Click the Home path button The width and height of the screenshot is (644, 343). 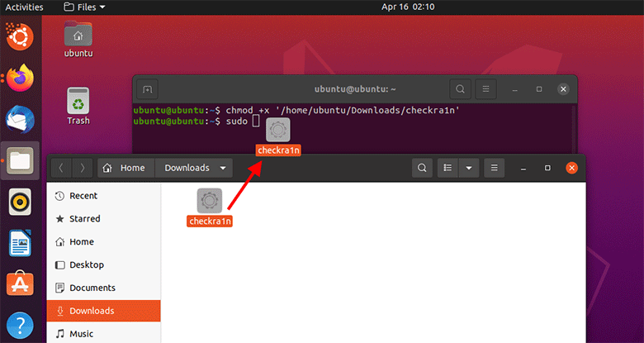point(126,168)
